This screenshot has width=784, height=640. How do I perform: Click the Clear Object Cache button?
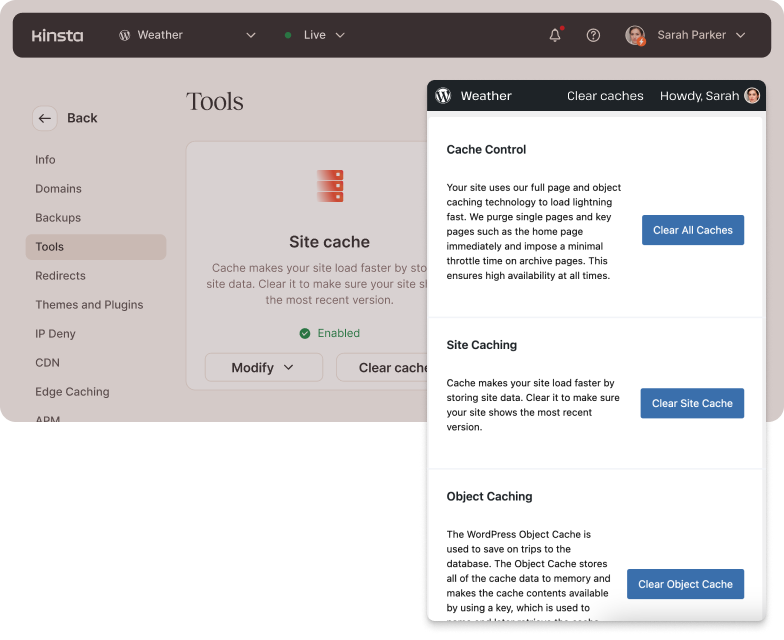click(685, 584)
